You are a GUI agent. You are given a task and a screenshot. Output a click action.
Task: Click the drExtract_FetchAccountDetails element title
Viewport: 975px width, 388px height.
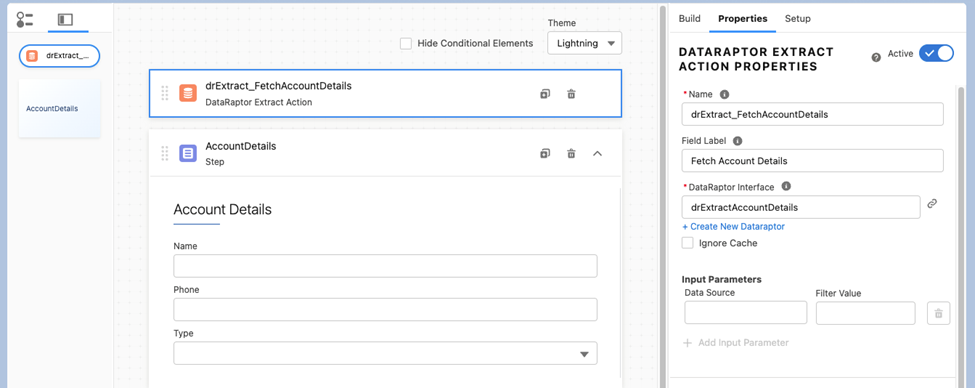coord(279,86)
